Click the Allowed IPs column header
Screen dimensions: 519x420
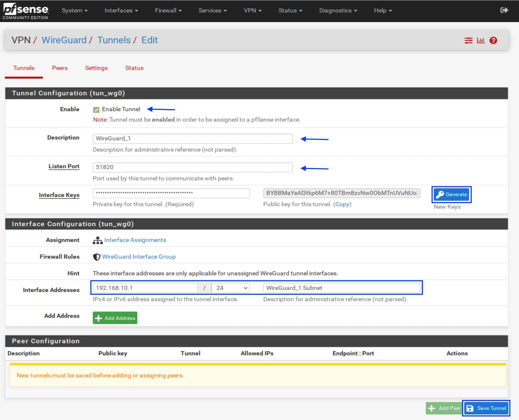tap(257, 354)
